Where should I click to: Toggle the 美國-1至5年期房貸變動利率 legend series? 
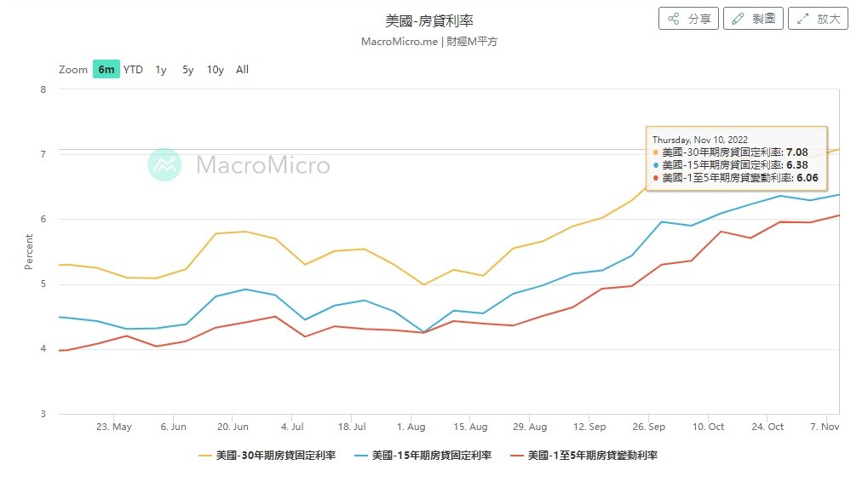coord(584,456)
